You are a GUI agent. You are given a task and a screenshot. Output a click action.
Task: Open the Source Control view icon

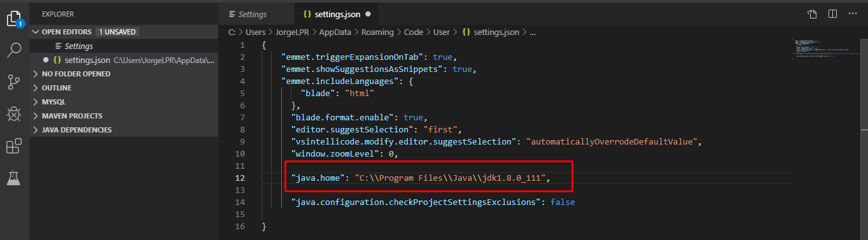14,82
